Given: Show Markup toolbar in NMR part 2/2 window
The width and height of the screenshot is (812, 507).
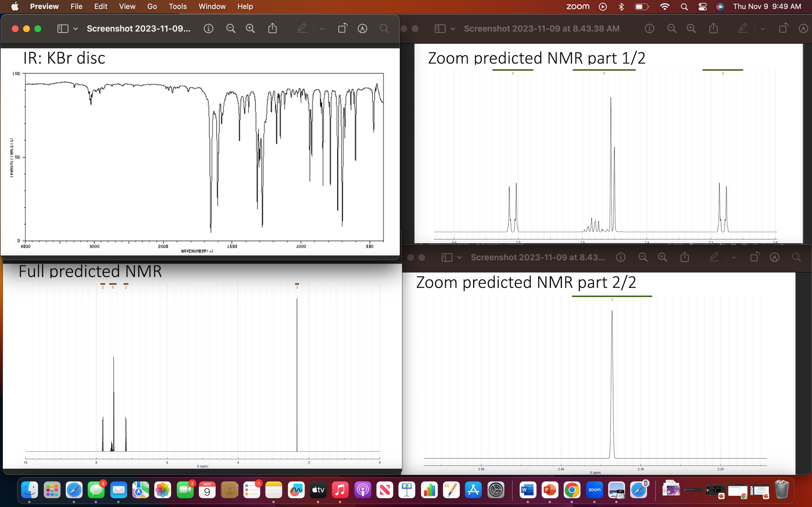Looking at the screenshot, I should coord(714,257).
